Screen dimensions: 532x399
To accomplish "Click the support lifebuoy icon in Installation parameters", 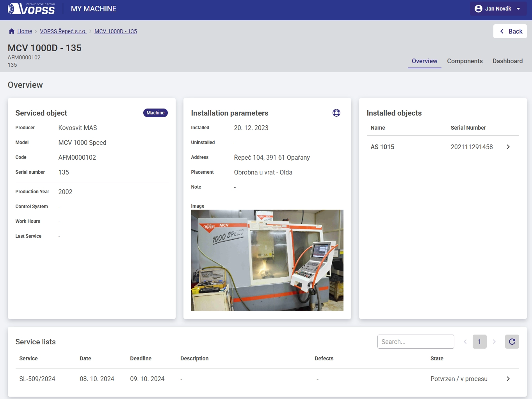I will coord(336,113).
